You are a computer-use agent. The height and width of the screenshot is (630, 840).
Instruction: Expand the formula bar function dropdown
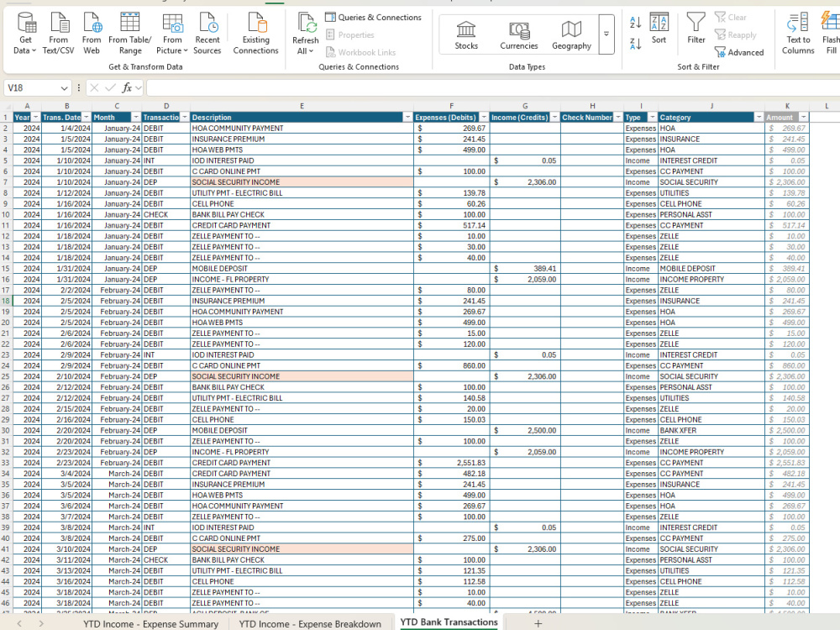point(139,88)
